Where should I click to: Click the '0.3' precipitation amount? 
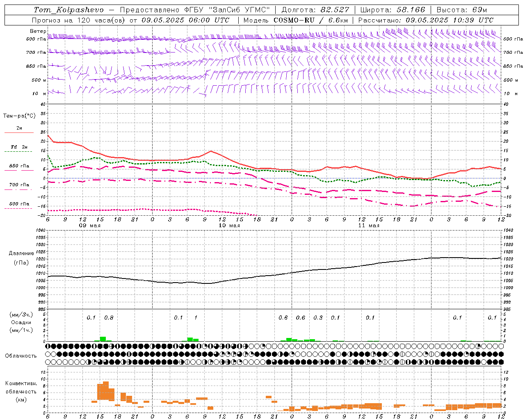[318, 318]
